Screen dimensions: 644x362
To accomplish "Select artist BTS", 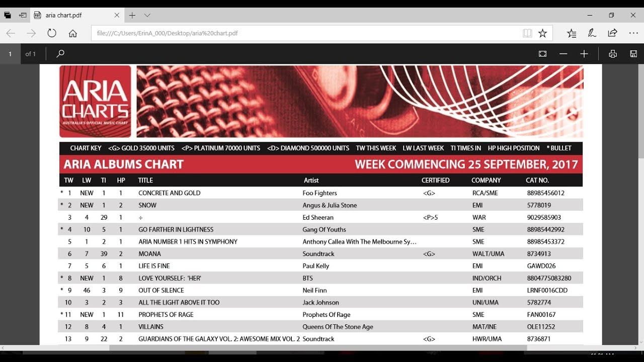I will (x=308, y=278).
